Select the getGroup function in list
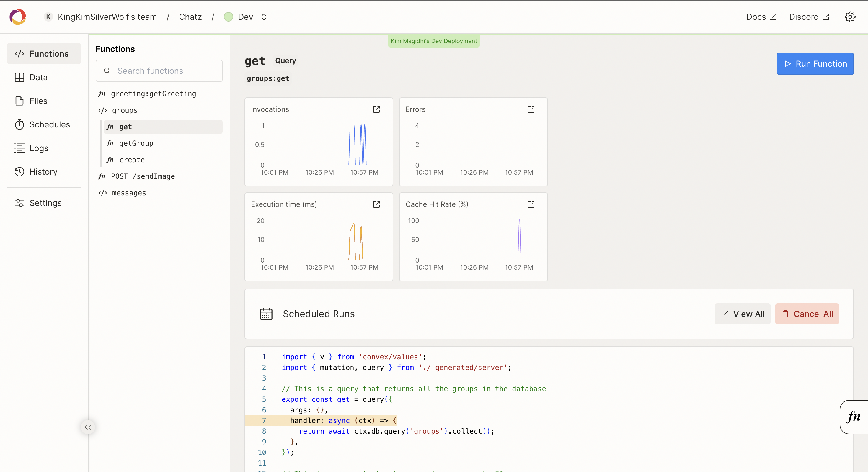The width and height of the screenshot is (868, 472). pyautogui.click(x=136, y=143)
